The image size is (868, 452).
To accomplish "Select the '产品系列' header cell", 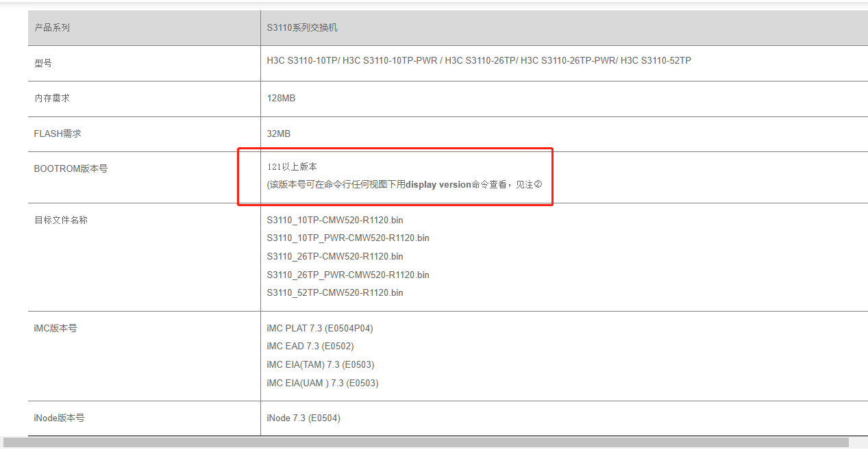I will coord(144,28).
